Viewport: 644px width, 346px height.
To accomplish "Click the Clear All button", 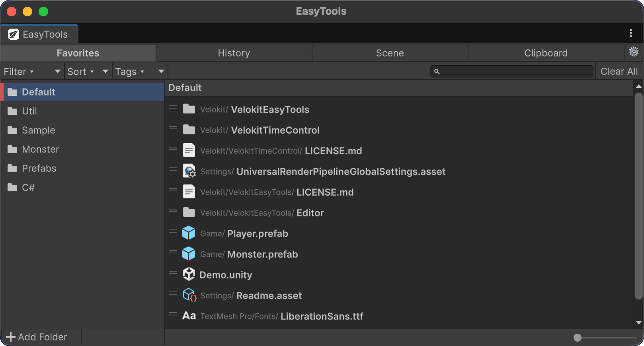I will click(619, 72).
